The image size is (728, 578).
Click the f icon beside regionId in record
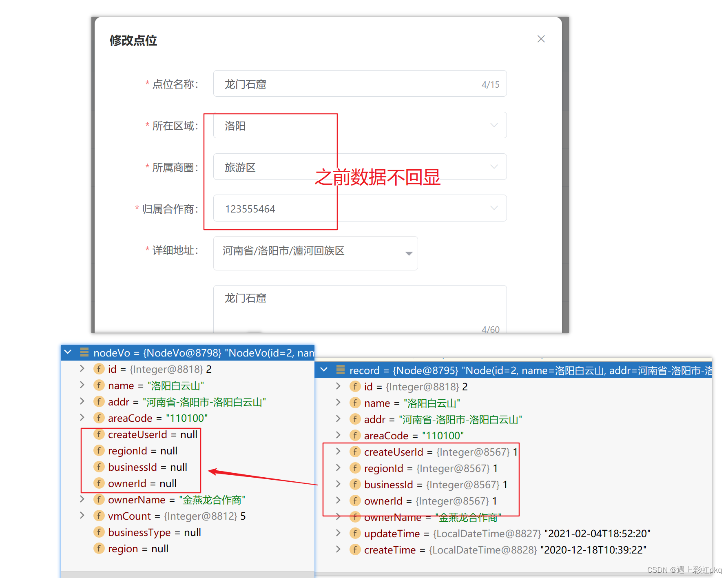[x=355, y=468]
